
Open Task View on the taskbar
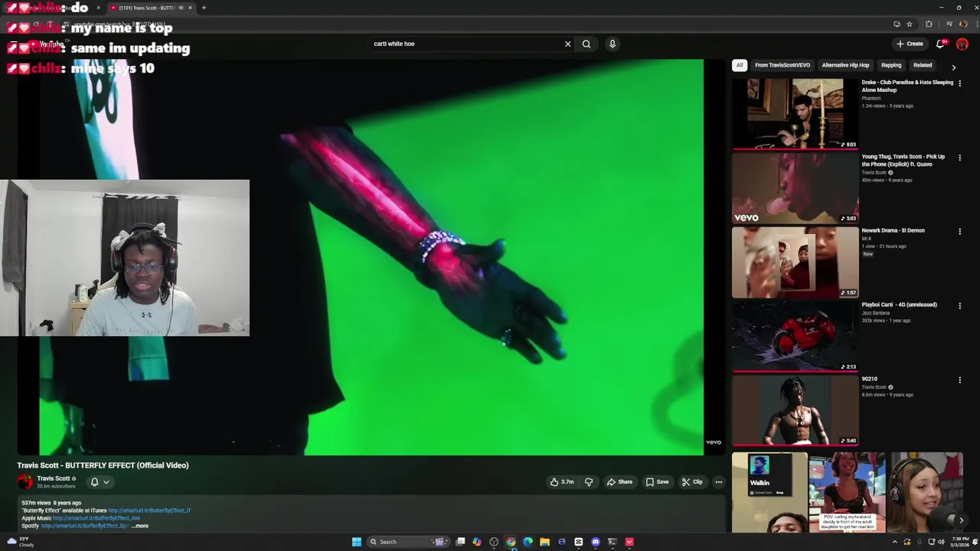pos(460,542)
